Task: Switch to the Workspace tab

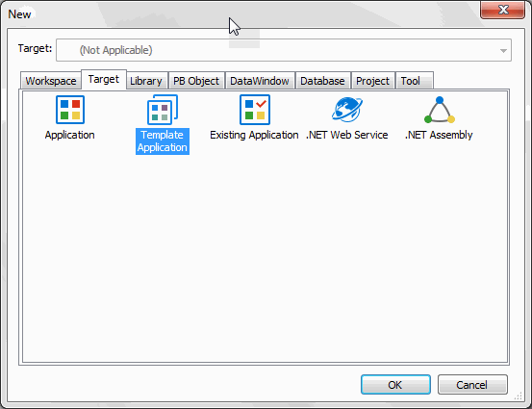Action: coord(51,81)
